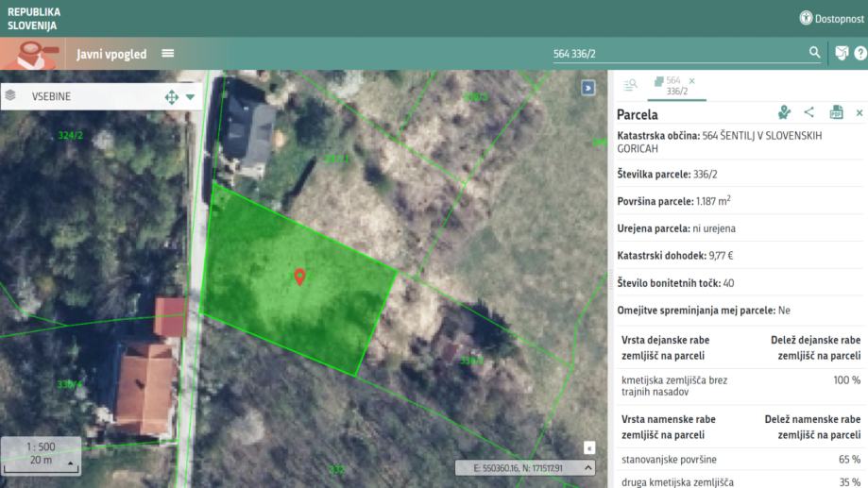Click the stanovanjske površine 65 % row

point(740,460)
